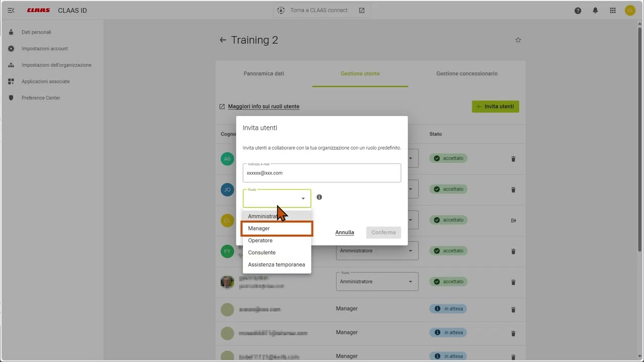The width and height of the screenshot is (644, 362).
Task: Open Impostazioni account in sidebar
Action: pos(44,49)
